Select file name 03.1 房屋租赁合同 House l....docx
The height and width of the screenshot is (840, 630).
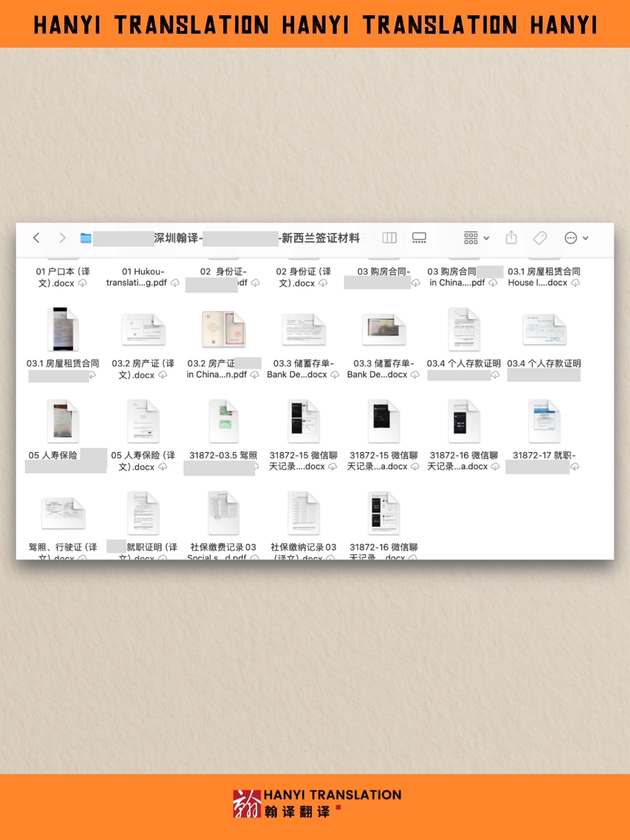tap(544, 277)
